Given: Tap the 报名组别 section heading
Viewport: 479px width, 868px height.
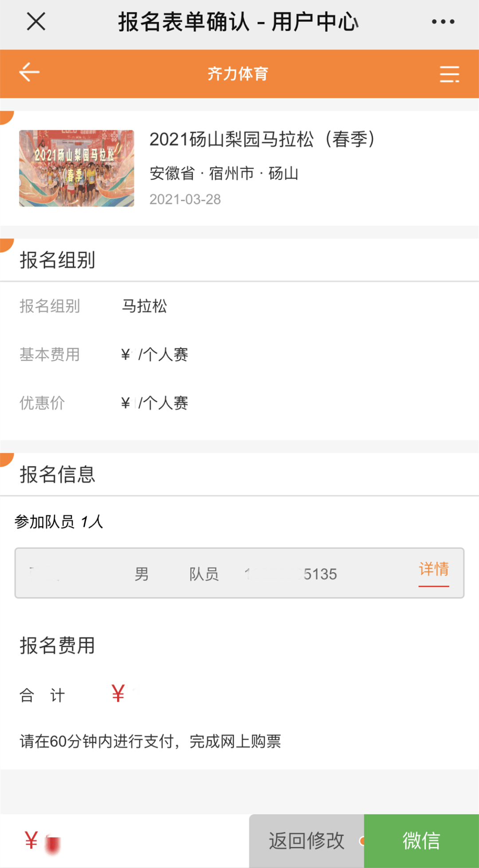Looking at the screenshot, I should coord(57,260).
